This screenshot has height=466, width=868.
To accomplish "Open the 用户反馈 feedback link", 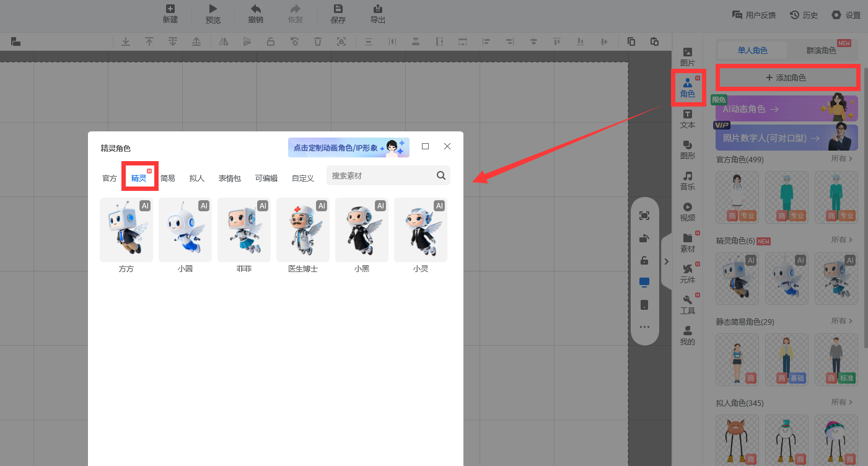I will coord(754,15).
